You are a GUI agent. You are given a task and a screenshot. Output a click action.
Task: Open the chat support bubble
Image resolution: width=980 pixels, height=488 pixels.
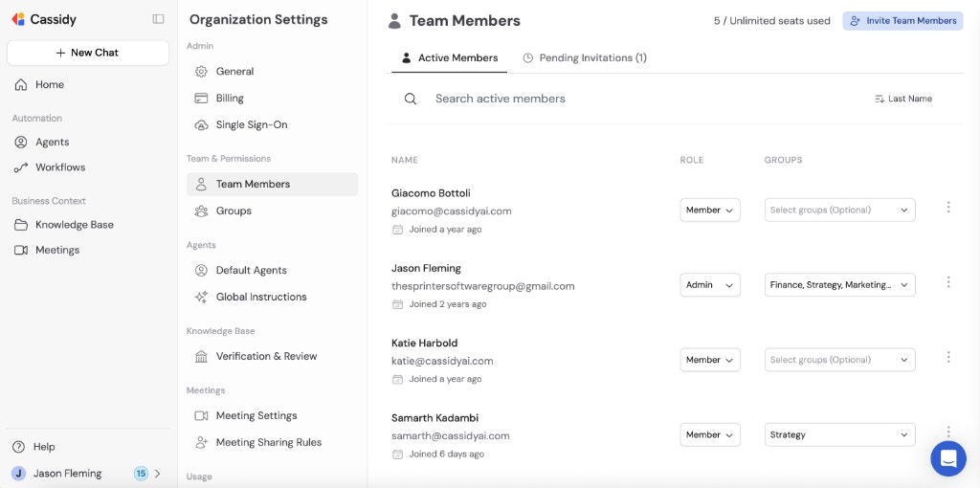[x=948, y=458]
